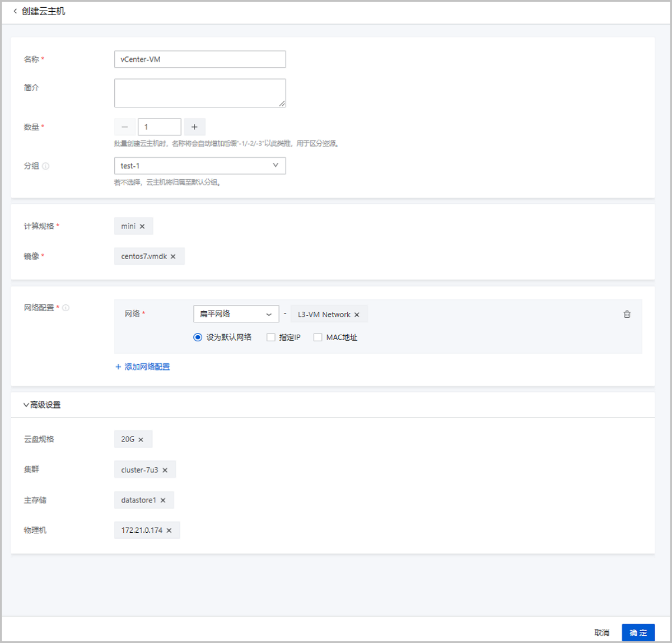This screenshot has height=643, width=672.
Task: Increase quantity with the plus button
Action: point(194,127)
